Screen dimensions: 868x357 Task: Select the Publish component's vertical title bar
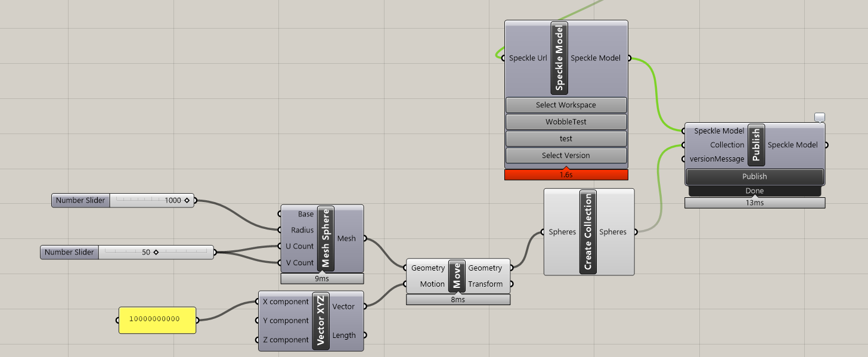[x=757, y=145]
